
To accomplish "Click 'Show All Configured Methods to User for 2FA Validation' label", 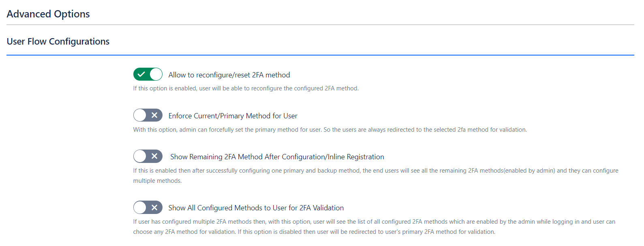I will [x=256, y=208].
